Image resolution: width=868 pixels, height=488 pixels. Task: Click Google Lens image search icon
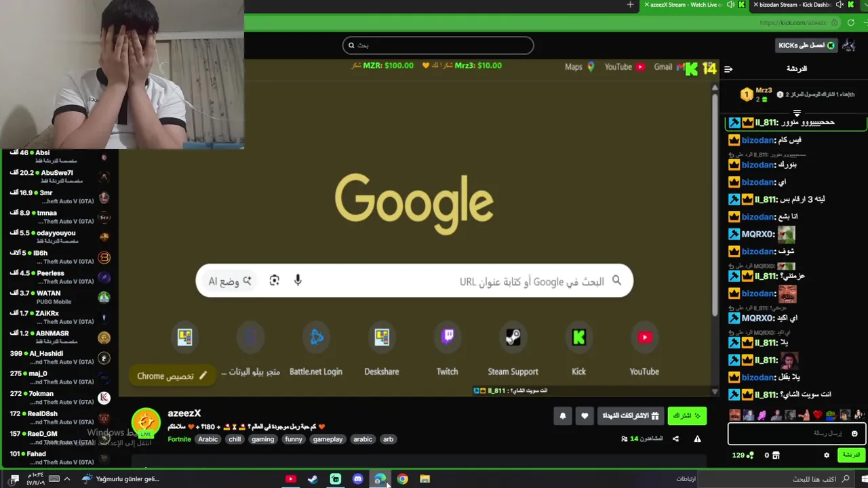click(x=274, y=281)
